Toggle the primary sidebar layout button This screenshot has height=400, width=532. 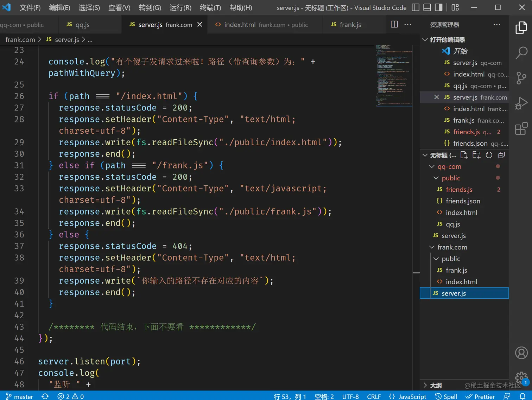[x=415, y=7]
